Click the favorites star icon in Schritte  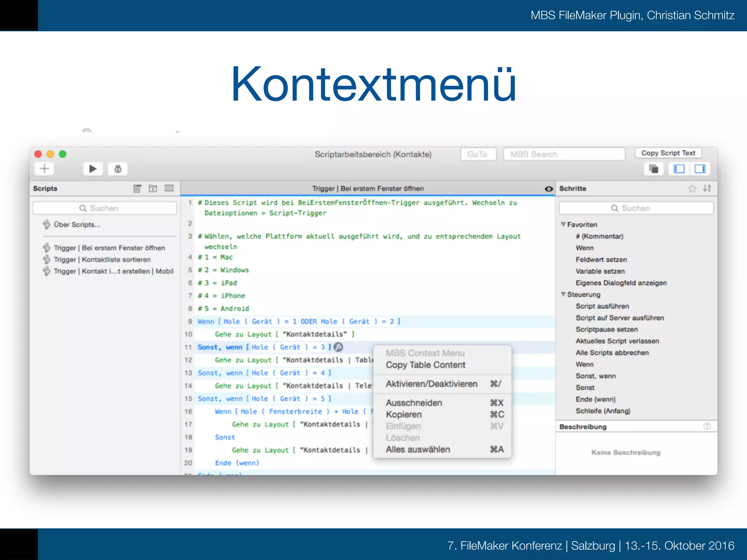692,188
